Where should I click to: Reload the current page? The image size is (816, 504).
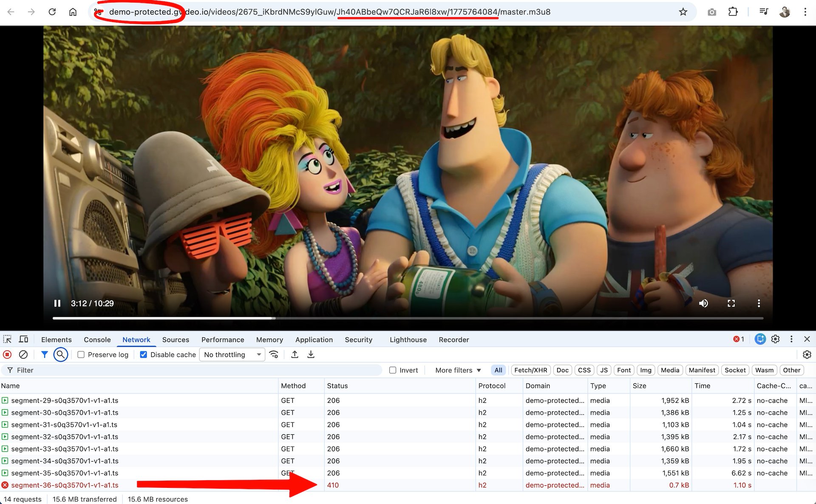coord(52,12)
